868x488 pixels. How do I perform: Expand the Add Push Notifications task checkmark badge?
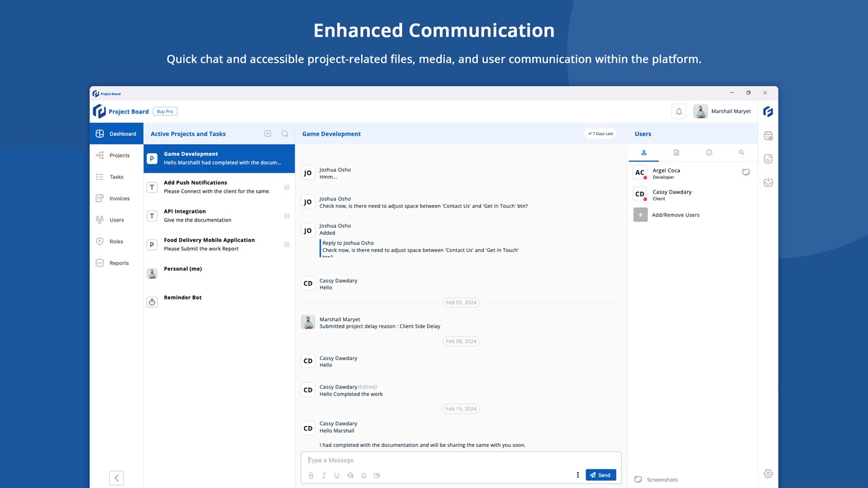click(287, 186)
